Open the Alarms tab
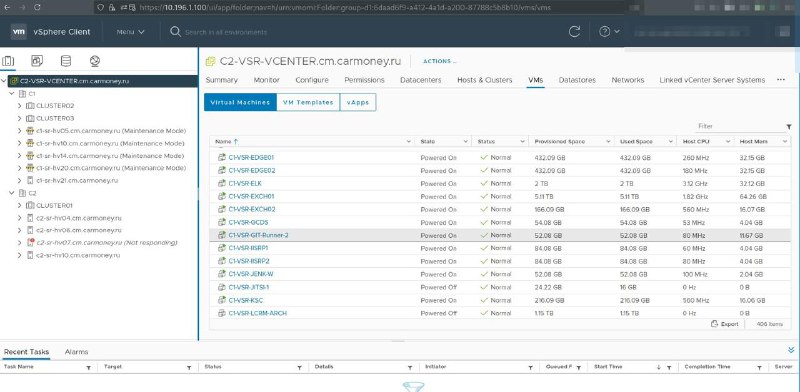The width and height of the screenshot is (800, 392). click(x=77, y=352)
